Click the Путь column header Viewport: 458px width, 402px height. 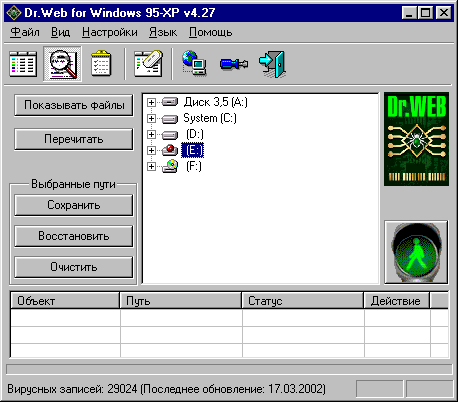tap(180, 301)
